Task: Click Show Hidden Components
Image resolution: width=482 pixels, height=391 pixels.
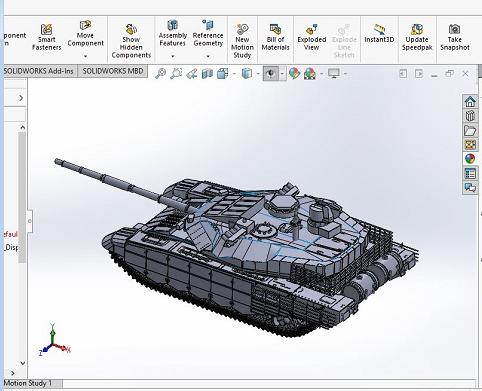Action: pos(131,41)
